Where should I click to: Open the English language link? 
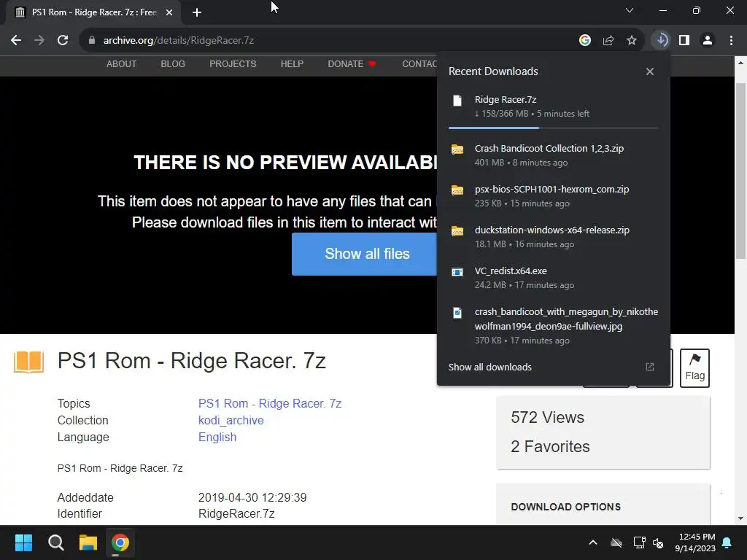pyautogui.click(x=217, y=437)
